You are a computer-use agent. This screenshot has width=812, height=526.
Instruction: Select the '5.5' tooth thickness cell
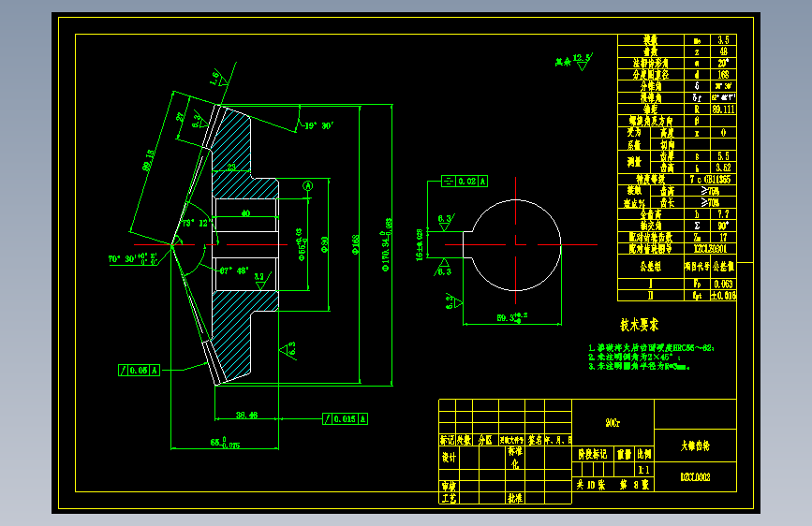pyautogui.click(x=723, y=155)
